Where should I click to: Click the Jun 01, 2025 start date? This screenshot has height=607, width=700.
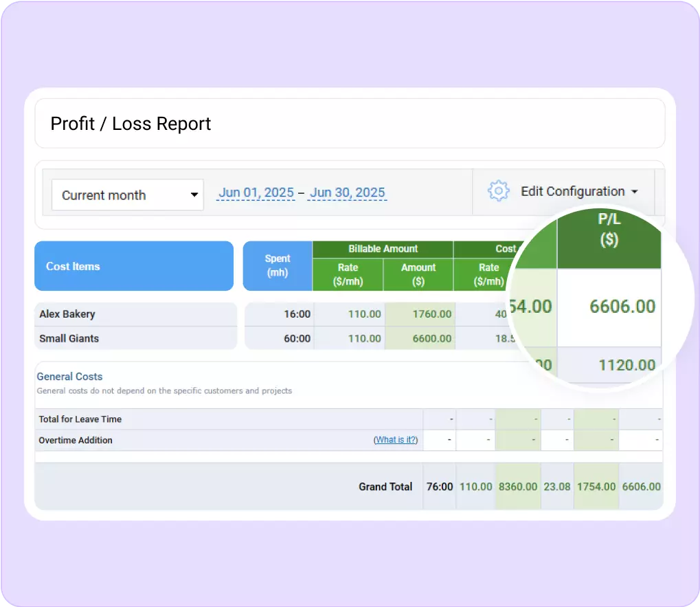tap(256, 192)
